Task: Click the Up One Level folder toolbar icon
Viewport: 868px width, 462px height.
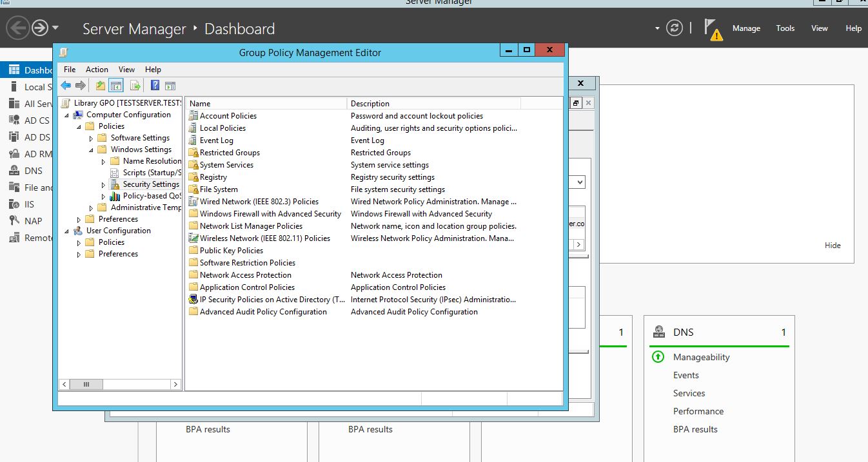Action: click(x=101, y=85)
